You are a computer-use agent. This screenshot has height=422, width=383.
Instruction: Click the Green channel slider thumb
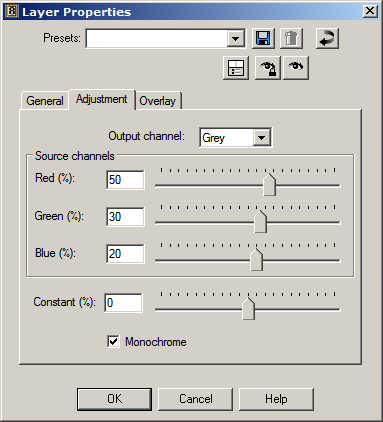[x=260, y=221]
